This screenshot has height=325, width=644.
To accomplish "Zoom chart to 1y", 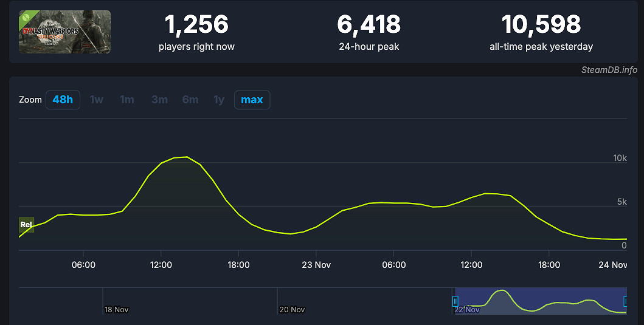I will coord(219,100).
